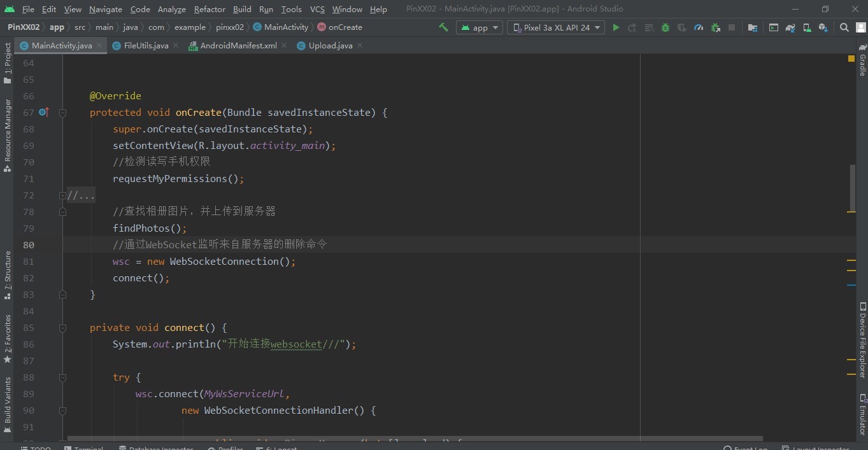Screen dimensions: 868x450
Task: Open the Analyze menu
Action: click(171, 9)
